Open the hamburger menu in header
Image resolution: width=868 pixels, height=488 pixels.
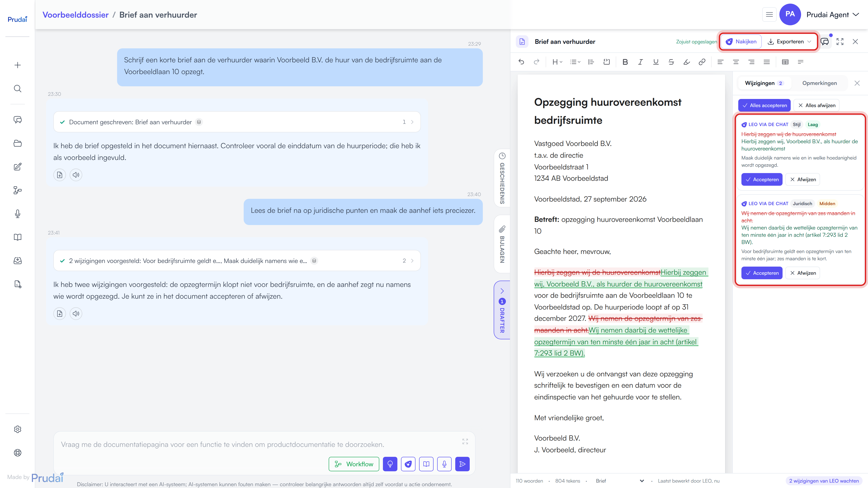pos(769,14)
